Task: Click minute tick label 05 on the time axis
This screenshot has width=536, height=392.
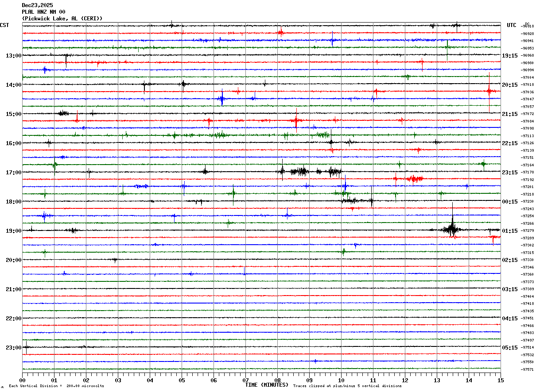Action: (x=182, y=380)
